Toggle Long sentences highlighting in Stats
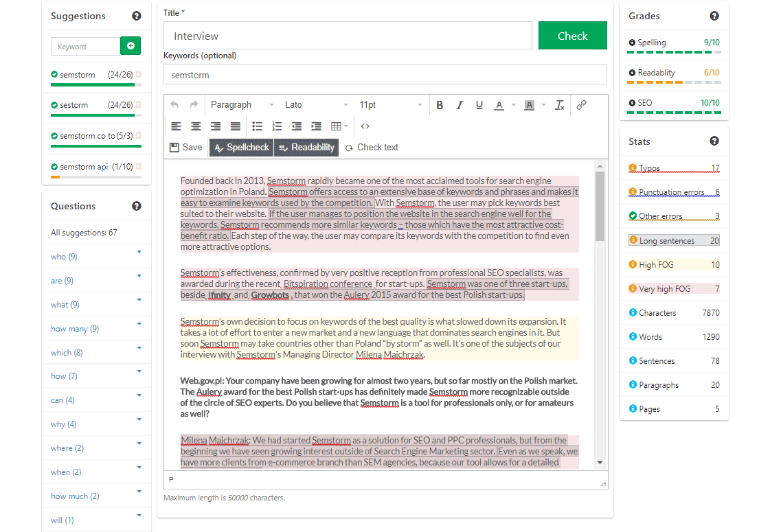Screen dimensions: 770x532 pyautogui.click(x=674, y=241)
